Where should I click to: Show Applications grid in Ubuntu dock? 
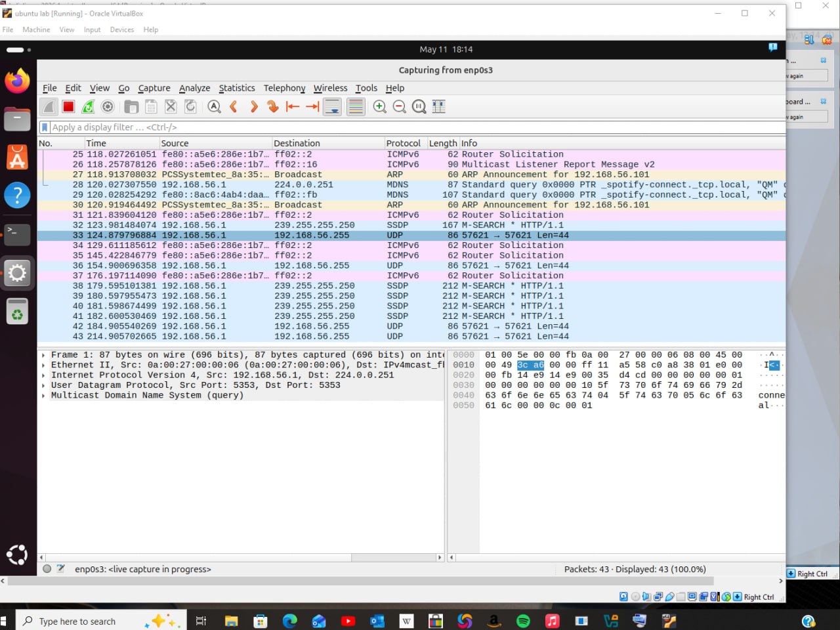pyautogui.click(x=18, y=555)
